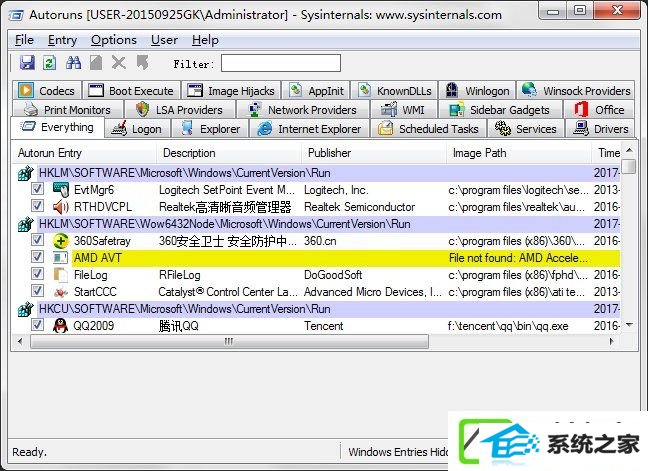648x471 pixels.
Task: Open the File menu
Action: pyautogui.click(x=24, y=40)
